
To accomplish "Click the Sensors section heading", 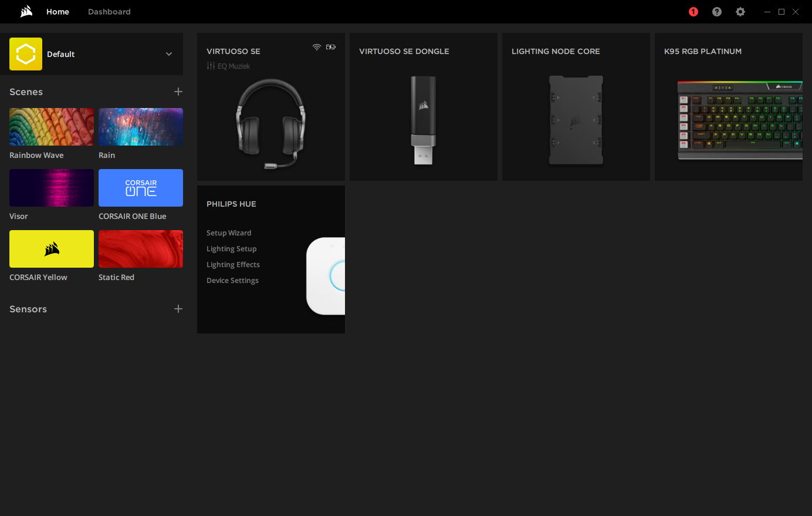I will click(x=28, y=309).
